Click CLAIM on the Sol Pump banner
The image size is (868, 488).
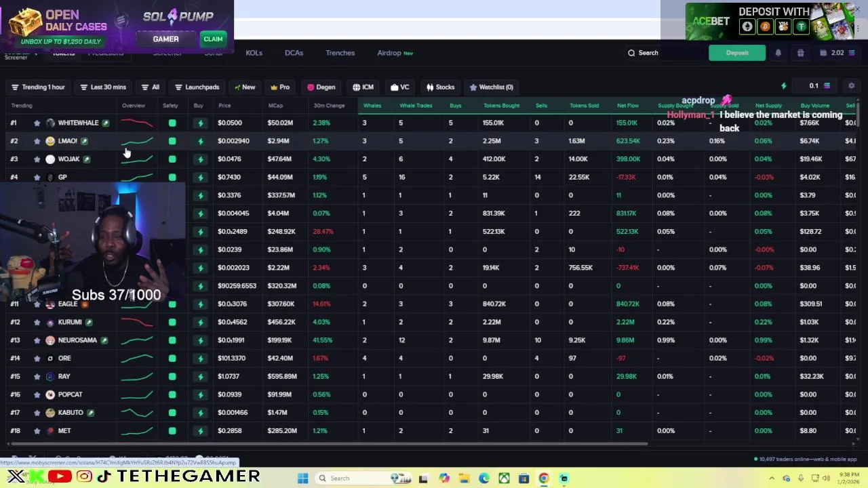point(213,39)
